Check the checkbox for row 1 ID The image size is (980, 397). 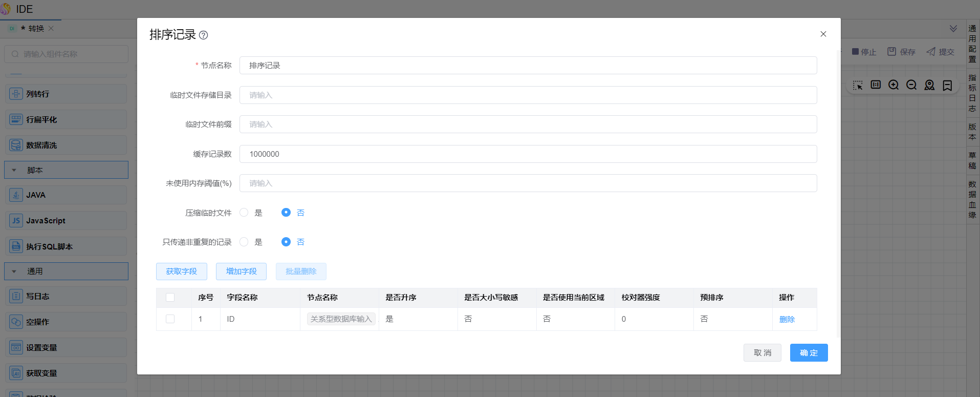(x=170, y=319)
